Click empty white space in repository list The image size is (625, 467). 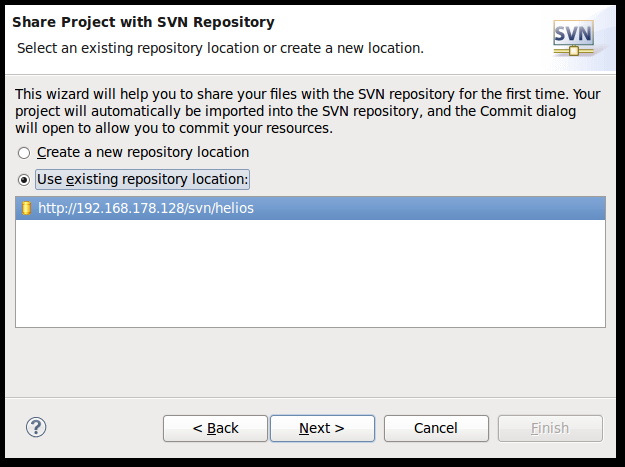(x=310, y=273)
